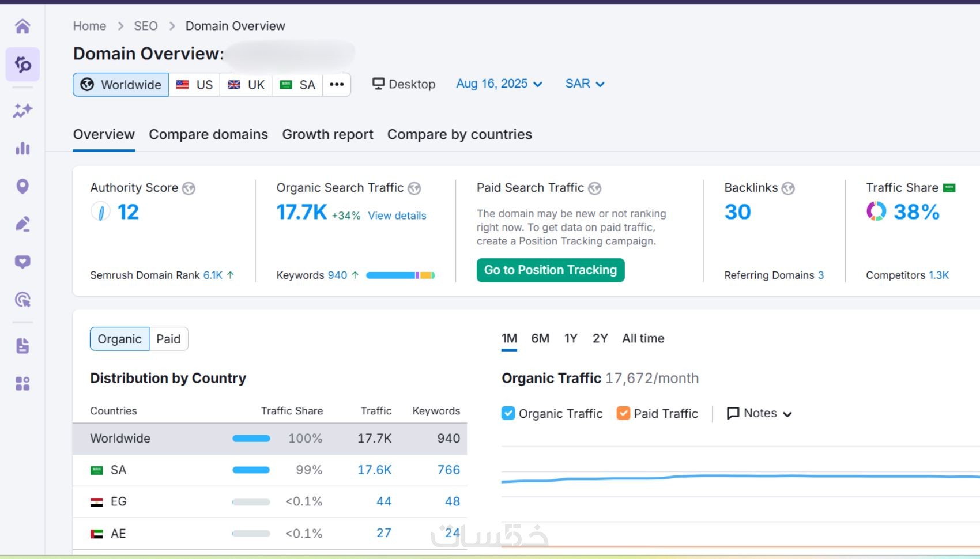Toggle the Paid Traffic checkbox
Viewport: 980px width, 559px height.
click(623, 413)
